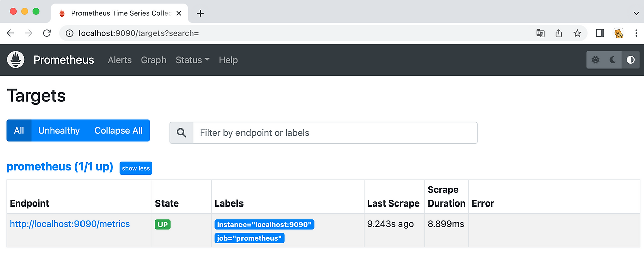Show All targets filter

(x=19, y=130)
